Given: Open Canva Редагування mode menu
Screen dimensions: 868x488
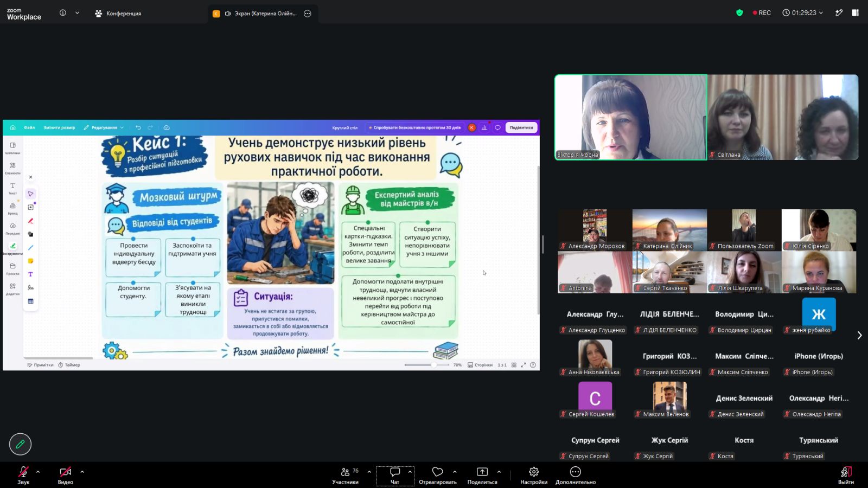Looking at the screenshot, I should tap(104, 127).
